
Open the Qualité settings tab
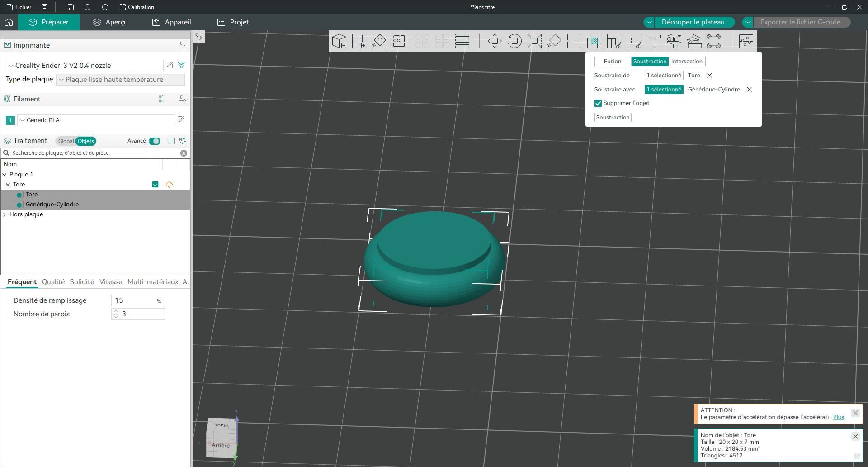click(x=53, y=282)
